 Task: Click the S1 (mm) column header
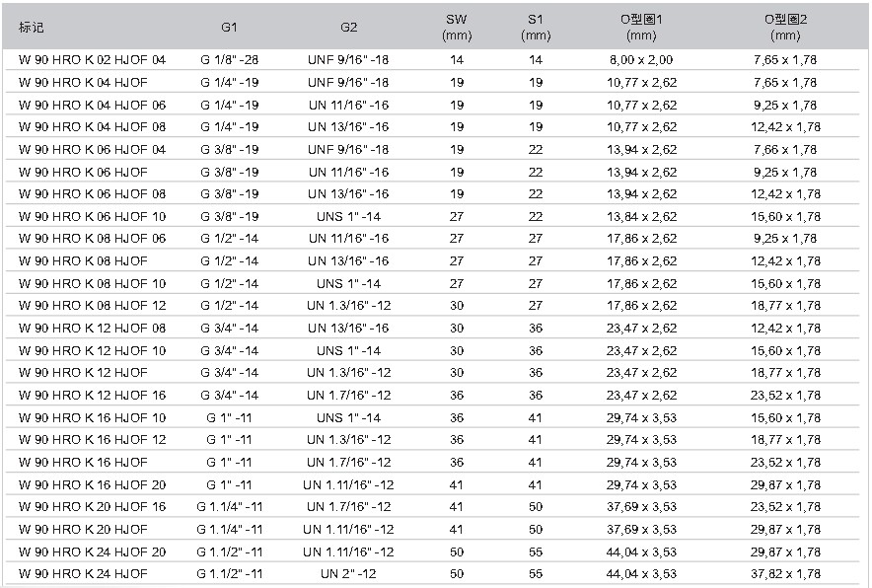[536, 27]
